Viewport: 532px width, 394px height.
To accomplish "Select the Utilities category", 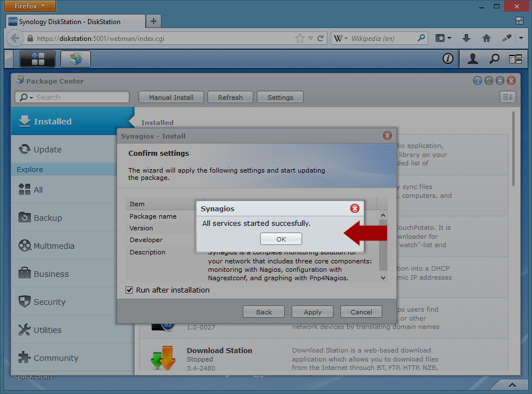I will tap(64, 330).
